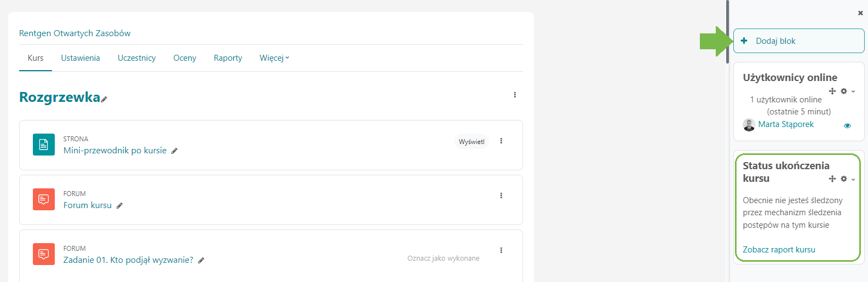Open three-dot menu for Mini-przewodnik po kursie
Viewport: 868px width, 282px height.
(501, 141)
